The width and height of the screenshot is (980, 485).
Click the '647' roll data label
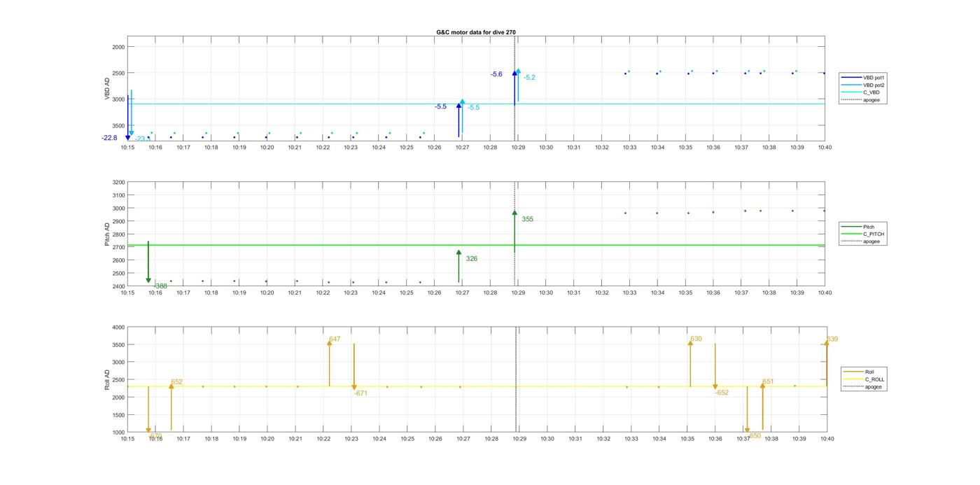[x=335, y=339]
